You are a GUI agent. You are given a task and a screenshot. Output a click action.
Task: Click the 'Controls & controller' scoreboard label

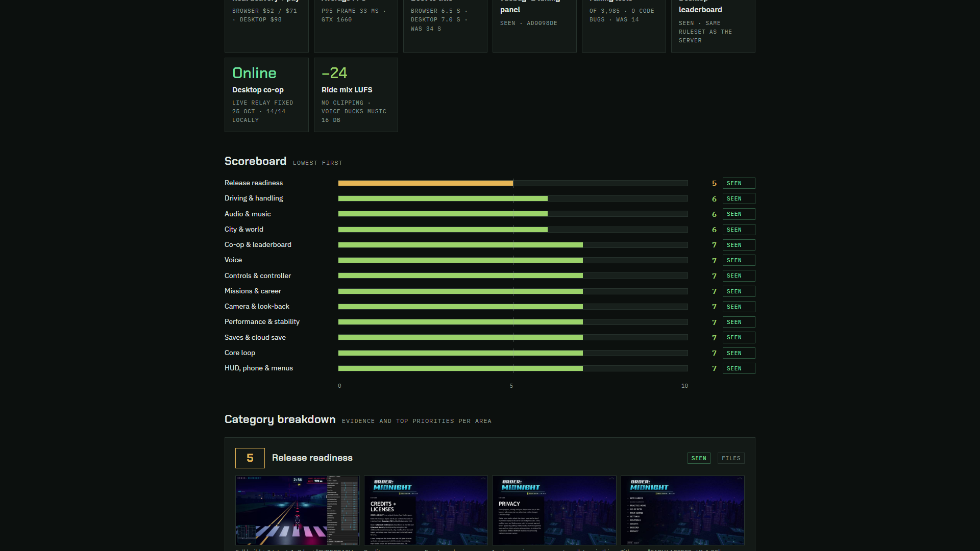[258, 275]
